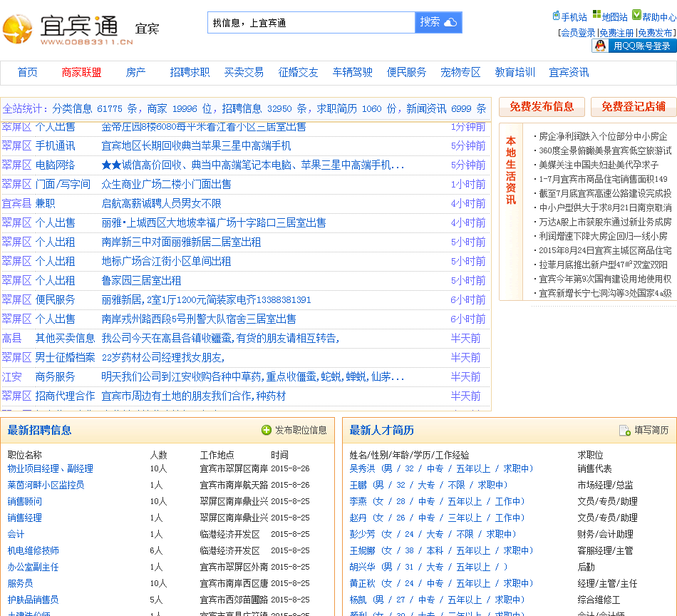This screenshot has width=677, height=616.
Task: Click the 宜宾通 site logo
Action: (x=68, y=29)
